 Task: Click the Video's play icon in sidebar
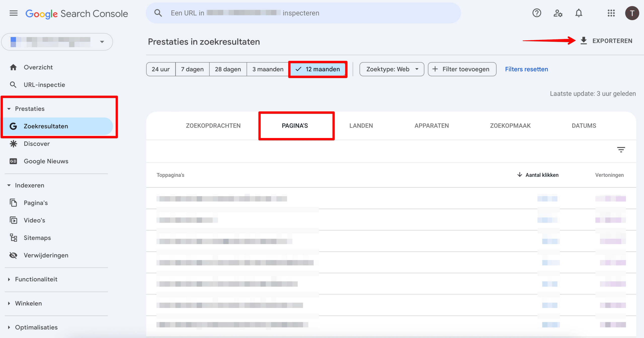(13, 220)
